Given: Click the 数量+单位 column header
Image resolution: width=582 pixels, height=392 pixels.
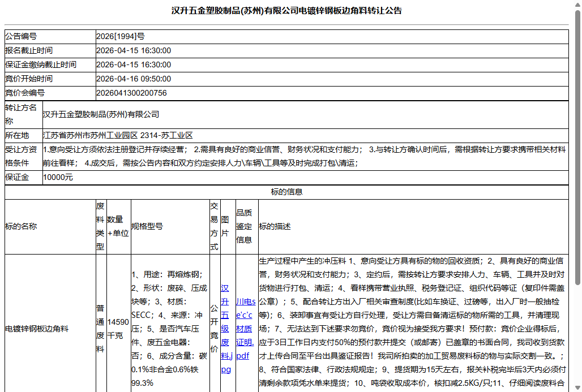Looking at the screenshot, I should pos(119,227).
